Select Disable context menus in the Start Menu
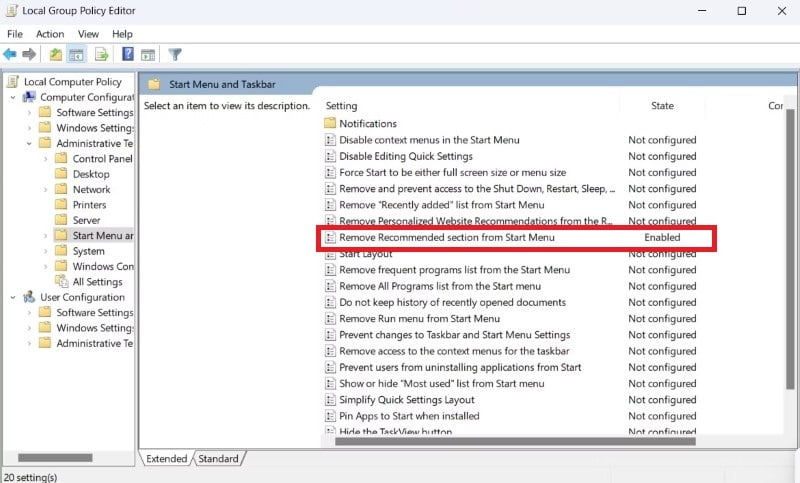The height and width of the screenshot is (483, 800). pyautogui.click(x=429, y=140)
